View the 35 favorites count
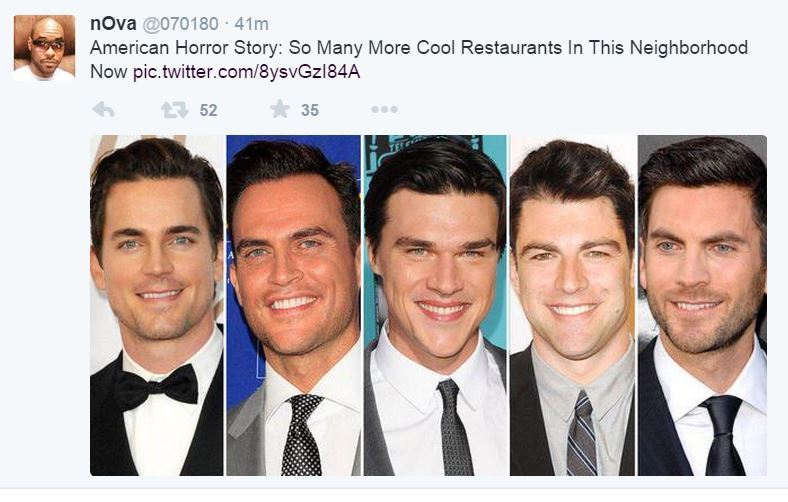The height and width of the screenshot is (502, 788). tap(310, 110)
